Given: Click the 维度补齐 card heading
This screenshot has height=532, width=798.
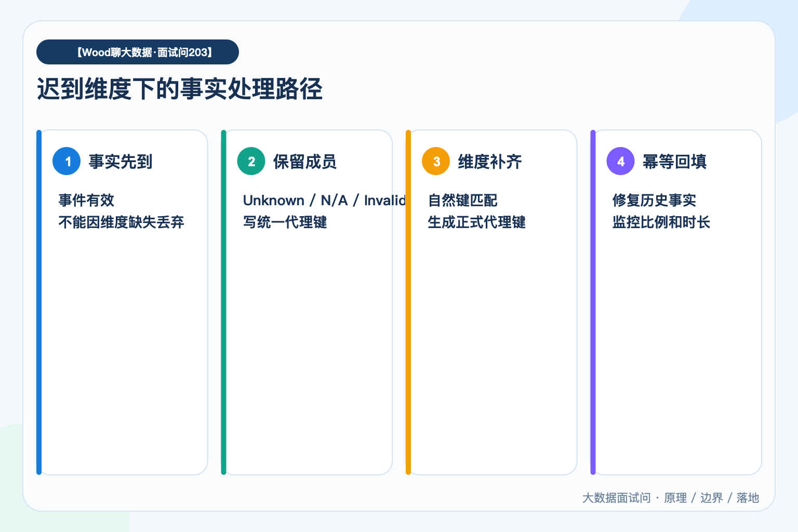Looking at the screenshot, I should coord(490,162).
